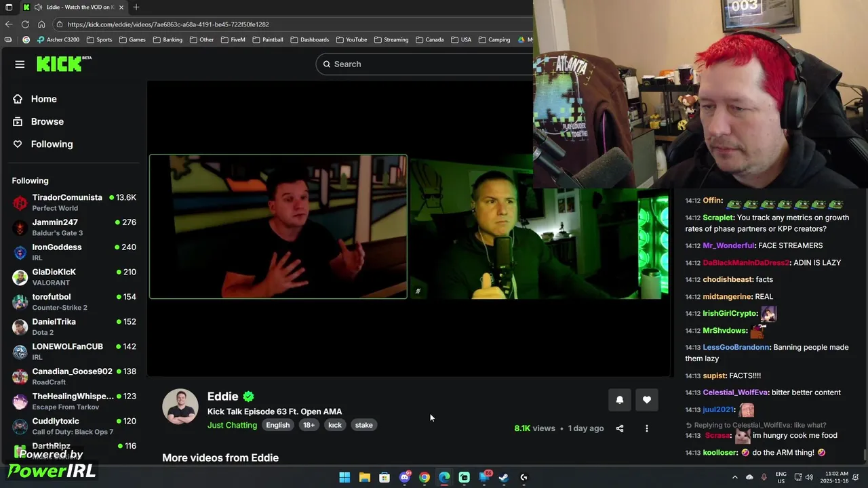Open Logitech G Hub from taskbar
The height and width of the screenshot is (488, 868).
pos(524,477)
